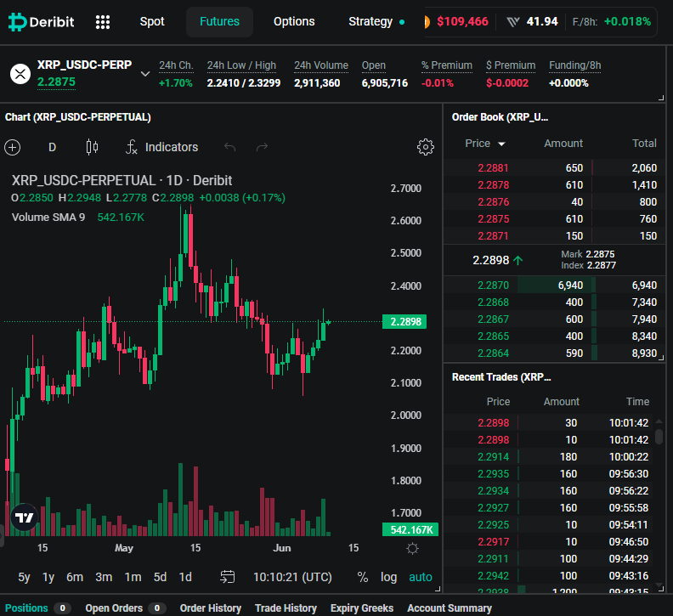Click the ask price 2.2871 row
The width and height of the screenshot is (673, 616).
click(554, 235)
